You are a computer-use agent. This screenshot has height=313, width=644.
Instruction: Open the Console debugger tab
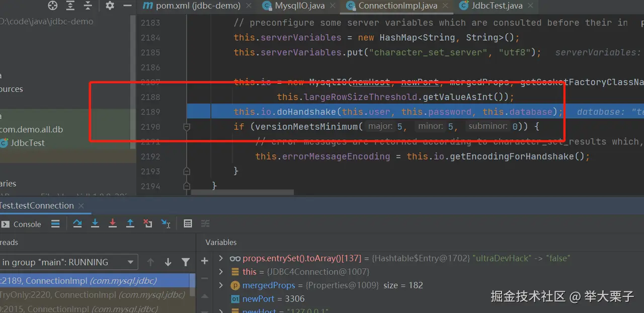22,224
